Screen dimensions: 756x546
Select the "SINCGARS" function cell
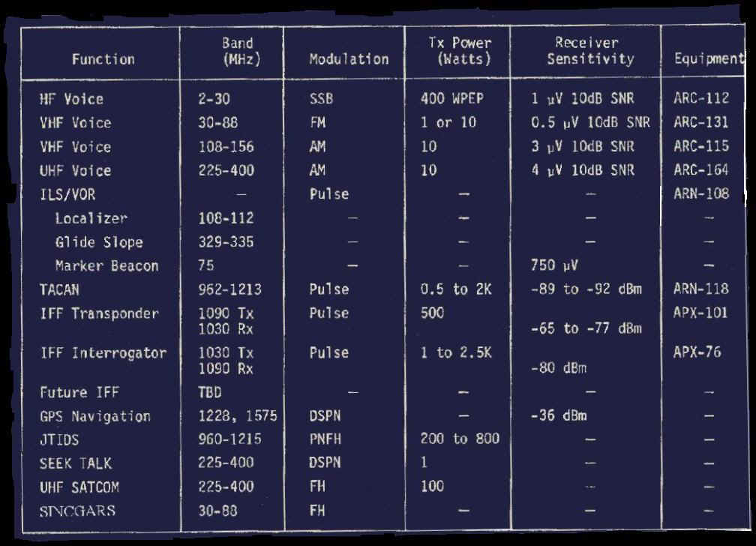[78, 511]
